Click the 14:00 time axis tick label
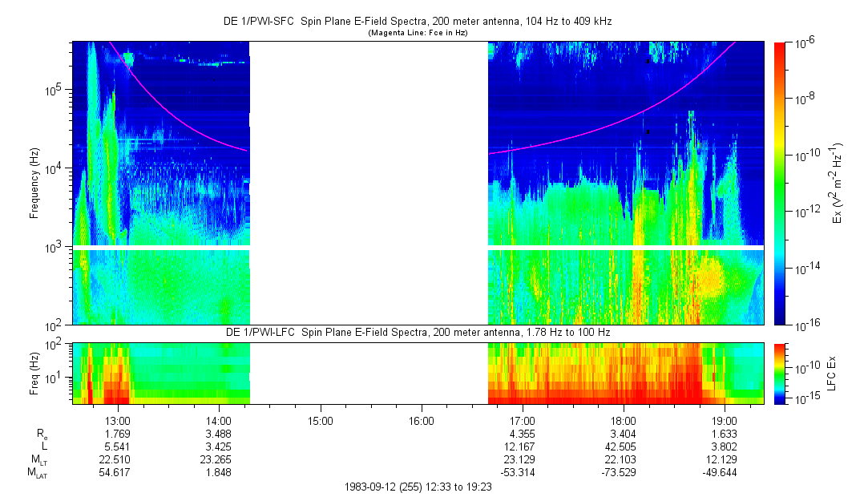This screenshot has width=868, height=497. point(219,420)
